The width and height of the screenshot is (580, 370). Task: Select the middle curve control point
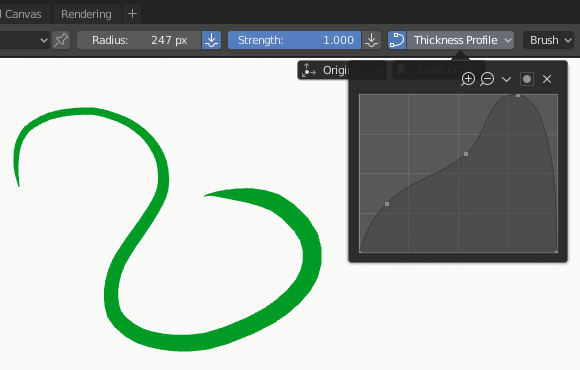[x=466, y=154]
